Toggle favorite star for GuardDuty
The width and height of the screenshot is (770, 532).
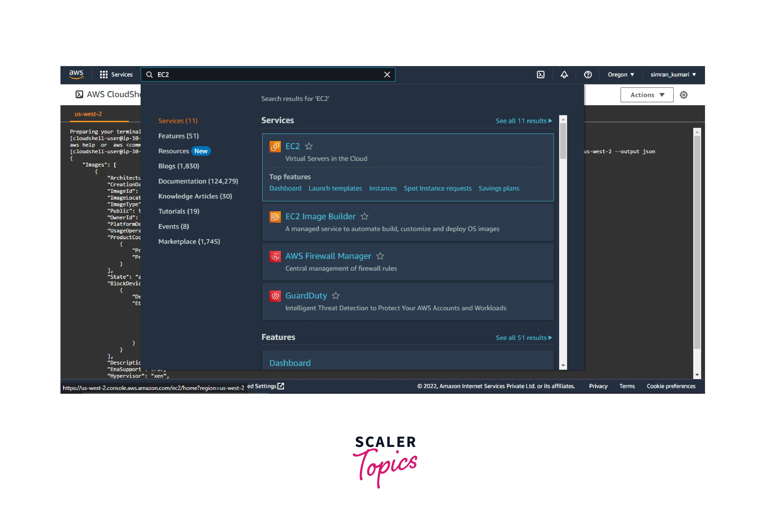click(x=336, y=296)
